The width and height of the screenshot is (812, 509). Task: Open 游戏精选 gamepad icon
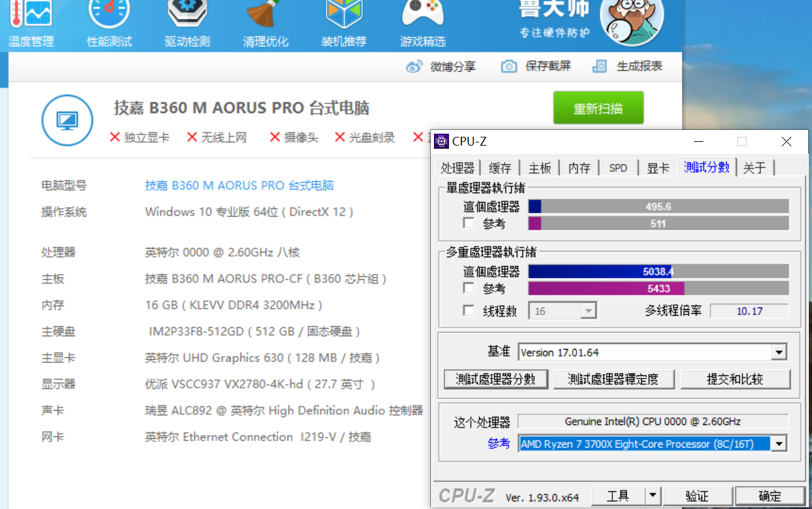[x=422, y=14]
